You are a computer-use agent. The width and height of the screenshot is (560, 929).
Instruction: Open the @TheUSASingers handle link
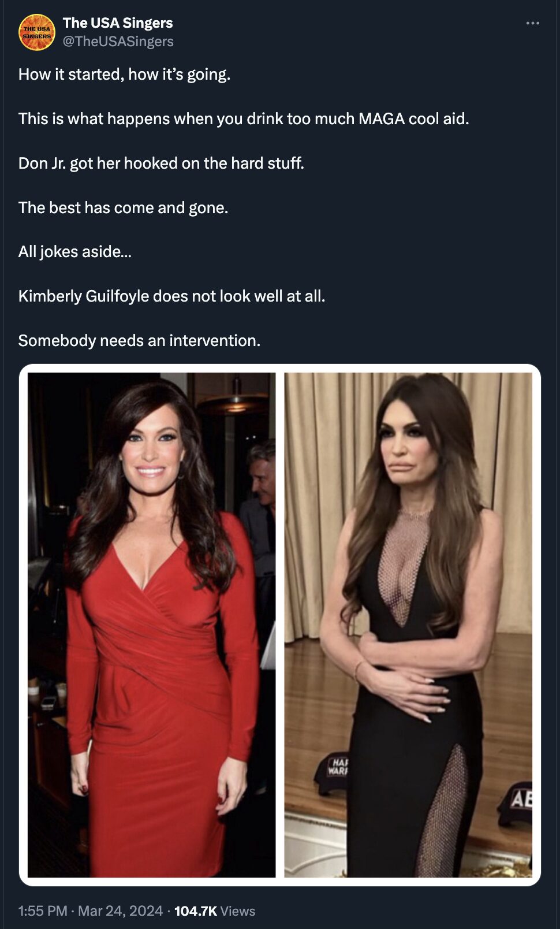pos(118,42)
